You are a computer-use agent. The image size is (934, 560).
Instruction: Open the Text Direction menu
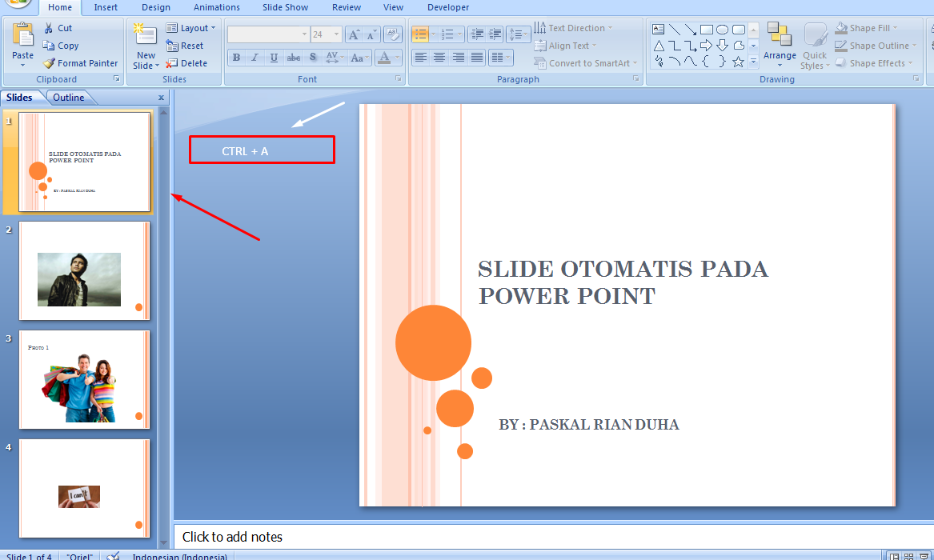tap(573, 28)
